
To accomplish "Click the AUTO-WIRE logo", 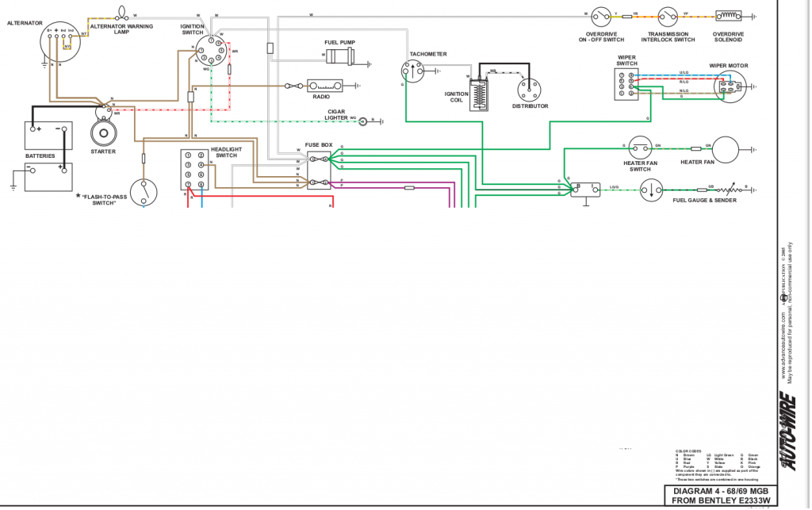I will point(788,431).
